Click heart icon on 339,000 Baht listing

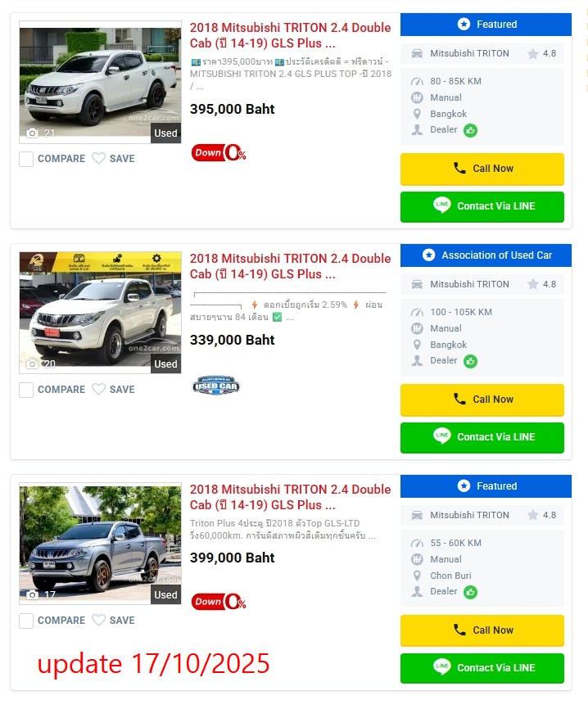98,390
